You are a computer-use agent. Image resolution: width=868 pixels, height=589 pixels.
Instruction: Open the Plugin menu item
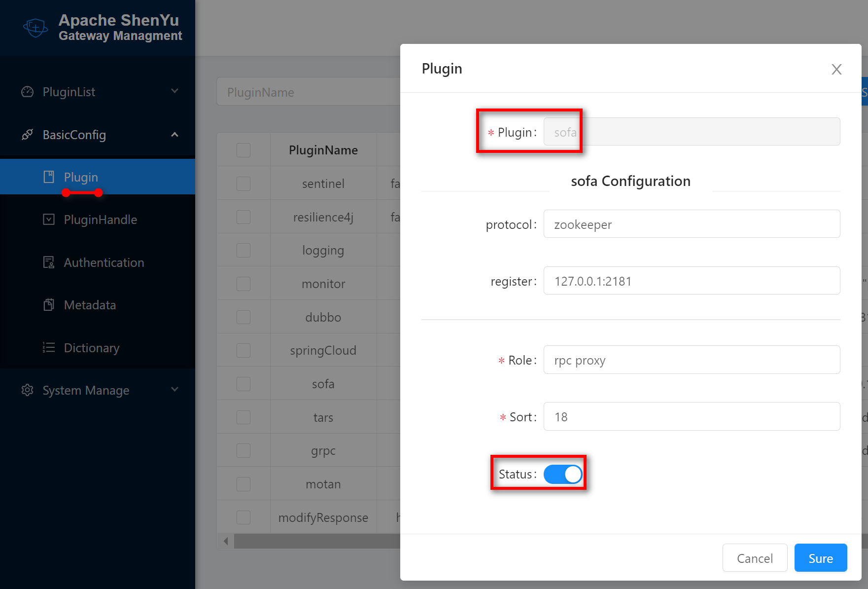(81, 177)
